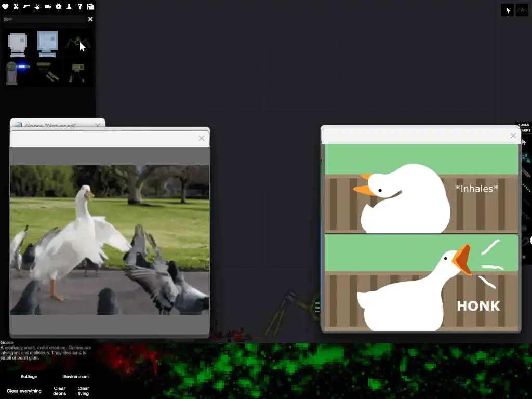Screen dimensions: 532x399
Task: Open the floppy-disk saved contraptions
Action: tap(90, 6)
